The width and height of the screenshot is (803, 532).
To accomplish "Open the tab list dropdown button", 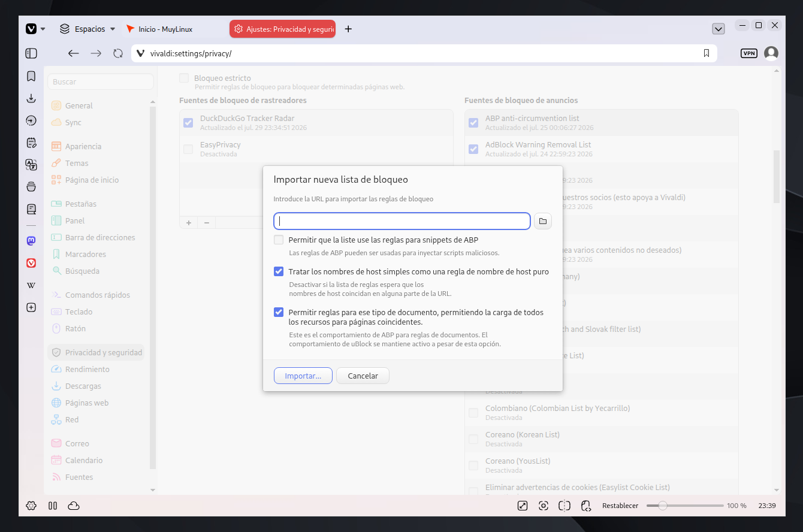I will (719, 29).
